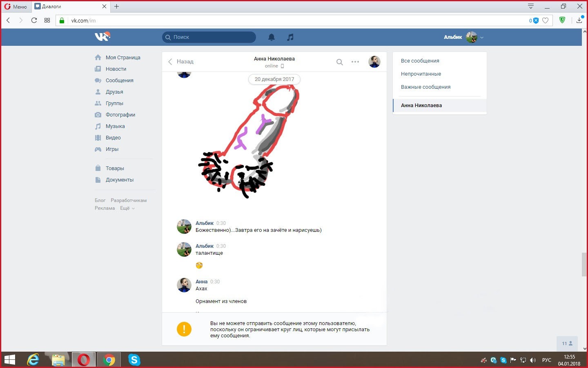Open the volume tray icon

[533, 360]
